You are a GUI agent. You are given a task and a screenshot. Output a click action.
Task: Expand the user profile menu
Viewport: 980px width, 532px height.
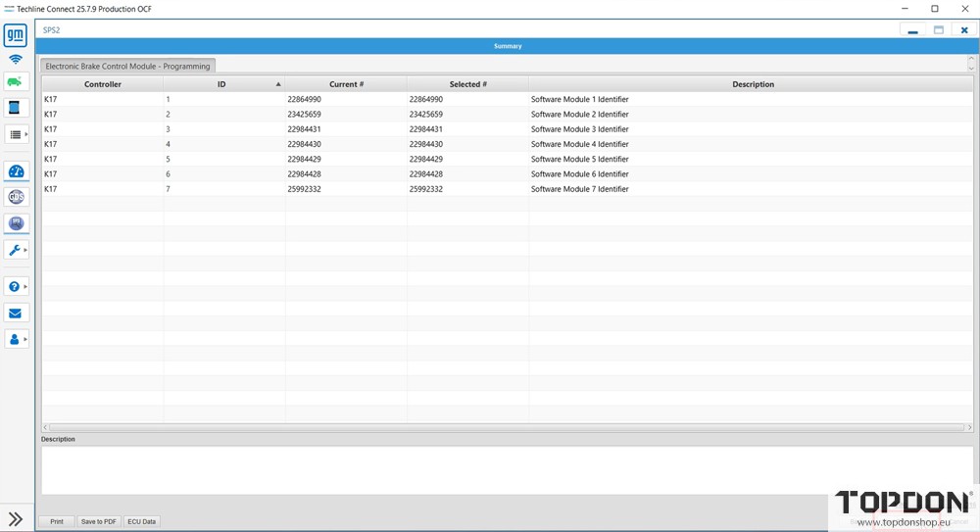[16, 339]
